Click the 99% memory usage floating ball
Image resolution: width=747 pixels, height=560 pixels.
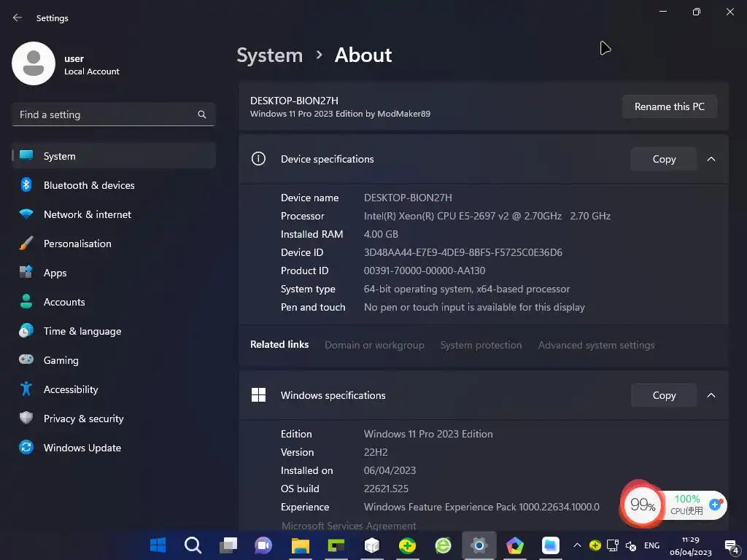[642, 505]
